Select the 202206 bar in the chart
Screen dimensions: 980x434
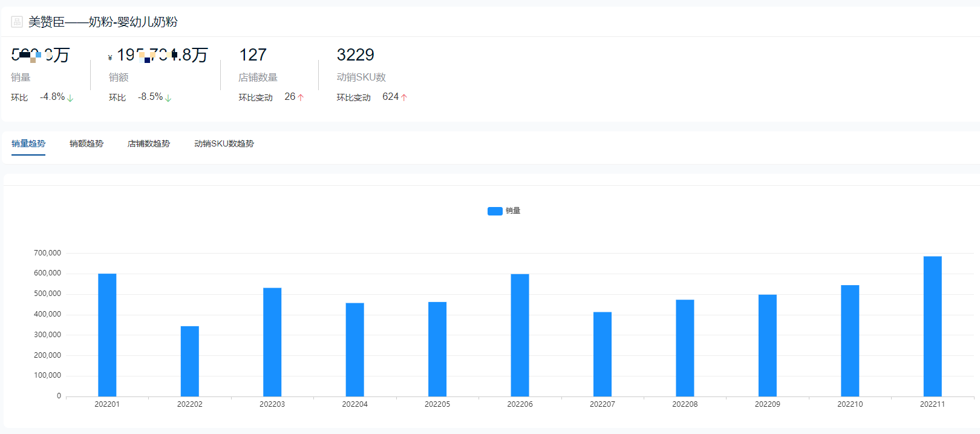[520, 335]
